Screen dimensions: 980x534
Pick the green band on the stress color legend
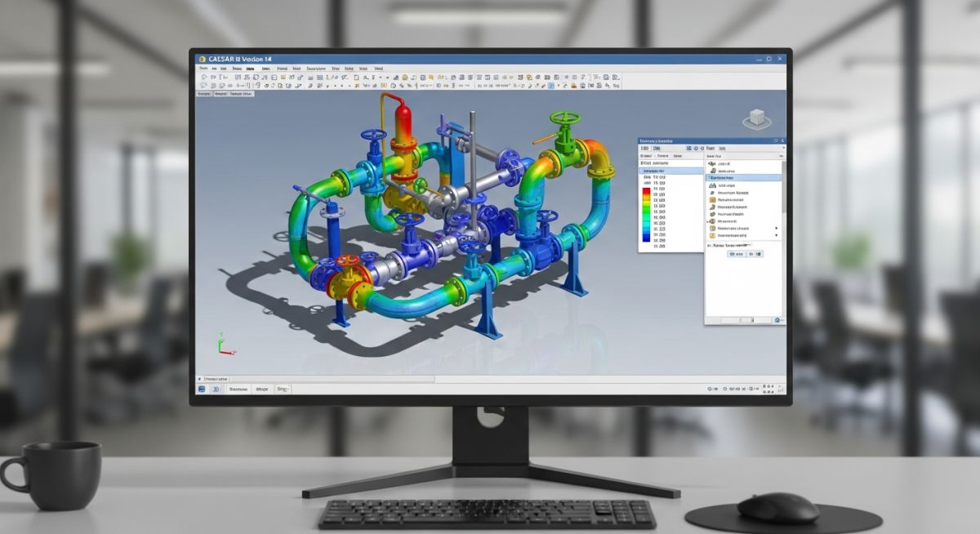[647, 211]
